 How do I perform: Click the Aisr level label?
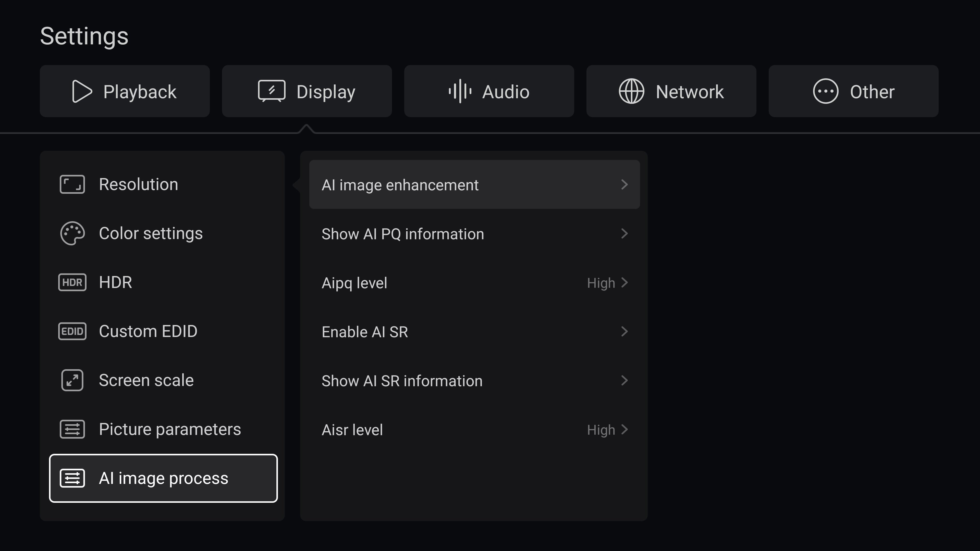point(352,430)
